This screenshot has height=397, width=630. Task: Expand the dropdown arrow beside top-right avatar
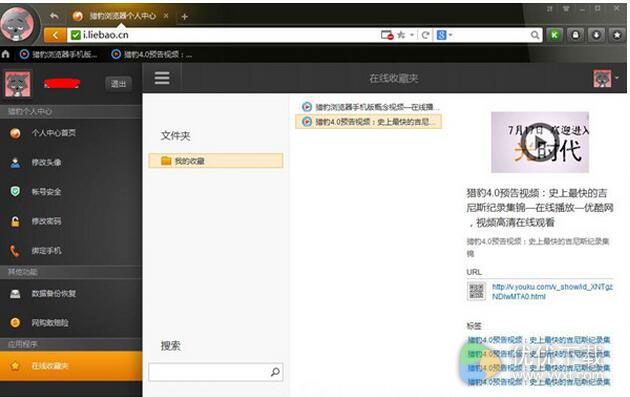[x=617, y=78]
